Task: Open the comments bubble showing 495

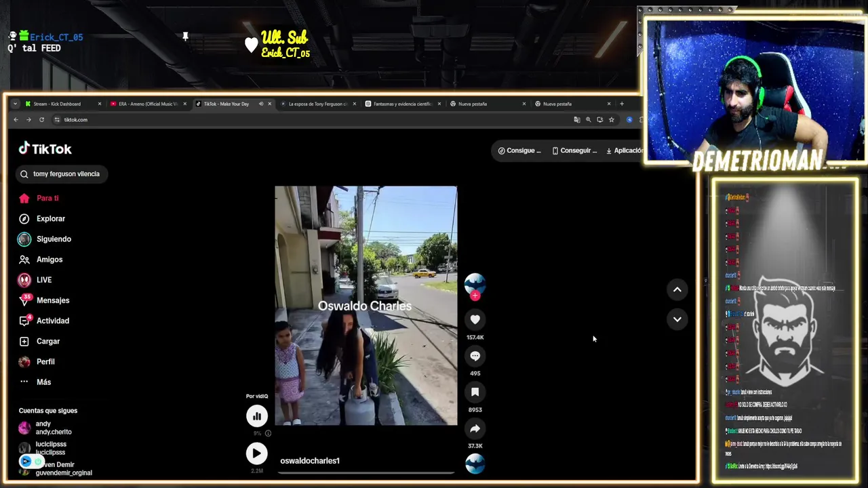Action: coord(475,356)
